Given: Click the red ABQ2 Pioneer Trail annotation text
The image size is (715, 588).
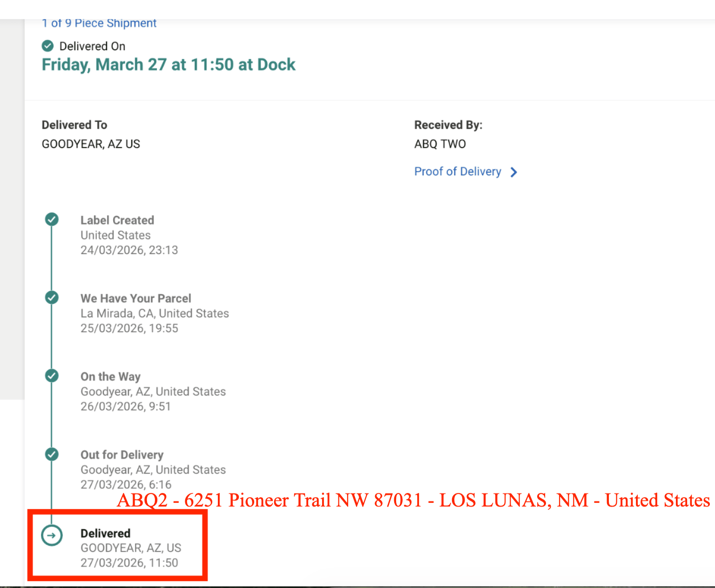Looking at the screenshot, I should [x=413, y=501].
